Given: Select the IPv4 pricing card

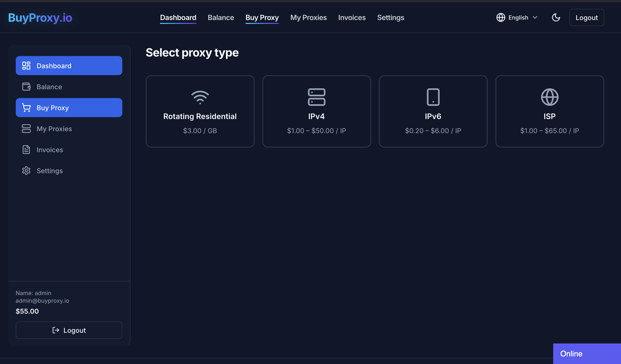Looking at the screenshot, I should pos(316,111).
